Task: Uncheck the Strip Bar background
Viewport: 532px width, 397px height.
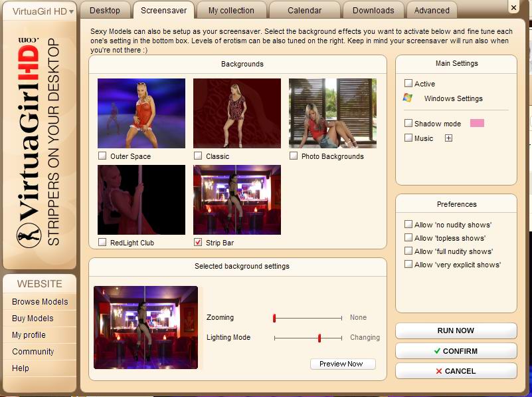Action: click(198, 242)
